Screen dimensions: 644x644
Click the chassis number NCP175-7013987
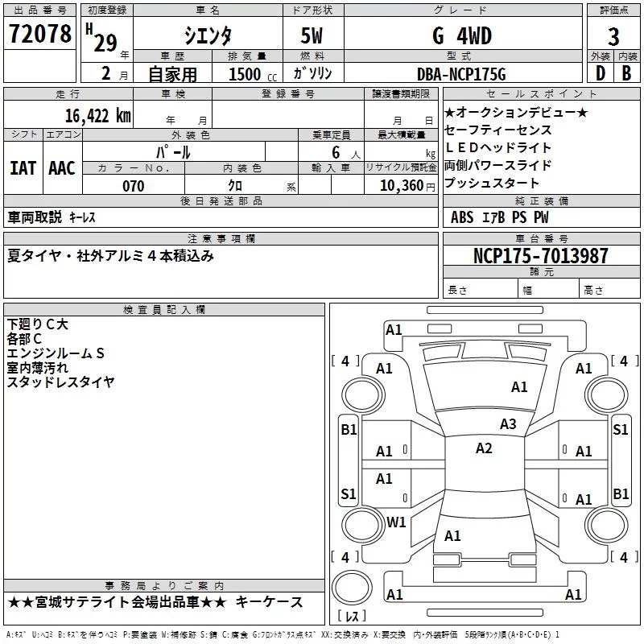(x=541, y=255)
